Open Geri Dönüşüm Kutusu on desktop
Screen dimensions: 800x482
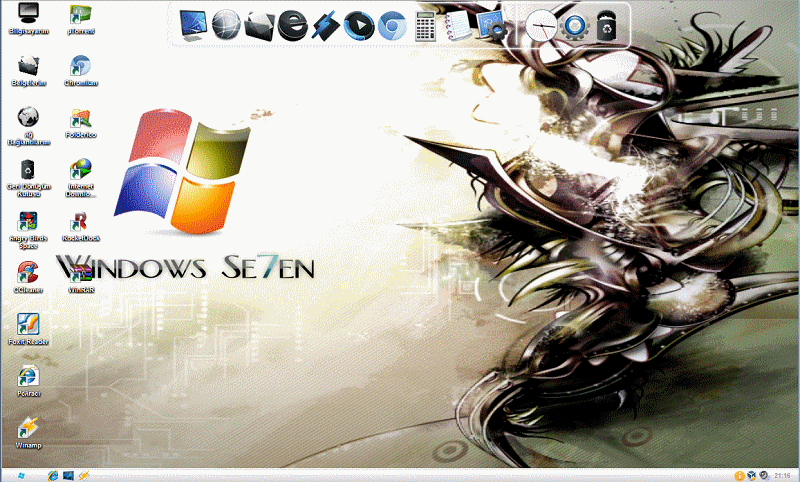[29, 177]
